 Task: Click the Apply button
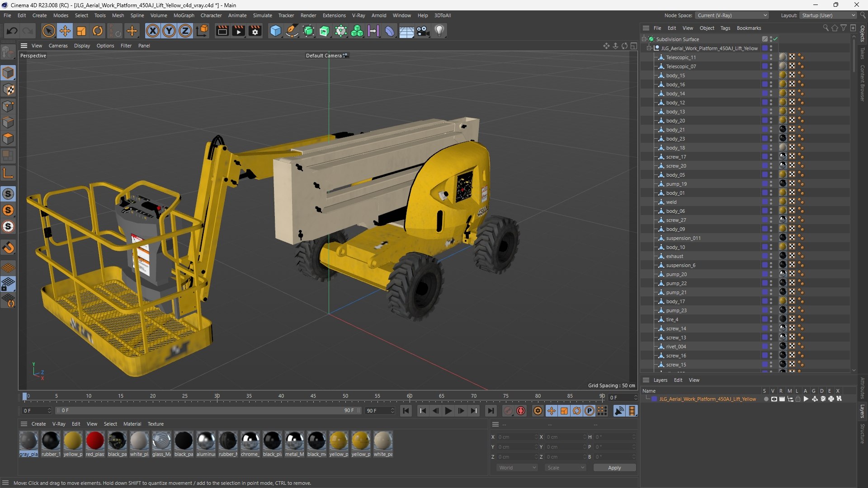coord(614,468)
